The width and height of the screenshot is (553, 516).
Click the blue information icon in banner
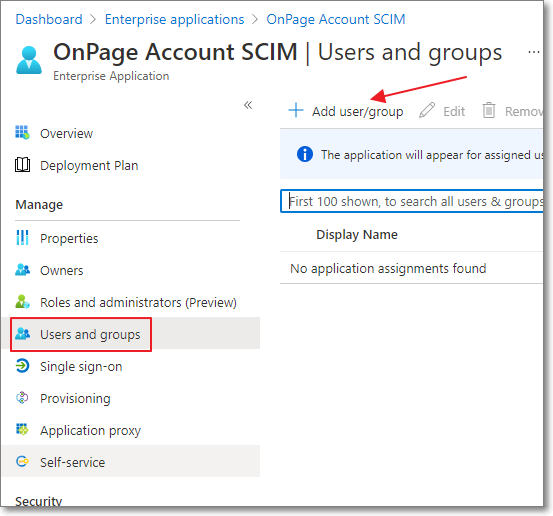pos(305,154)
